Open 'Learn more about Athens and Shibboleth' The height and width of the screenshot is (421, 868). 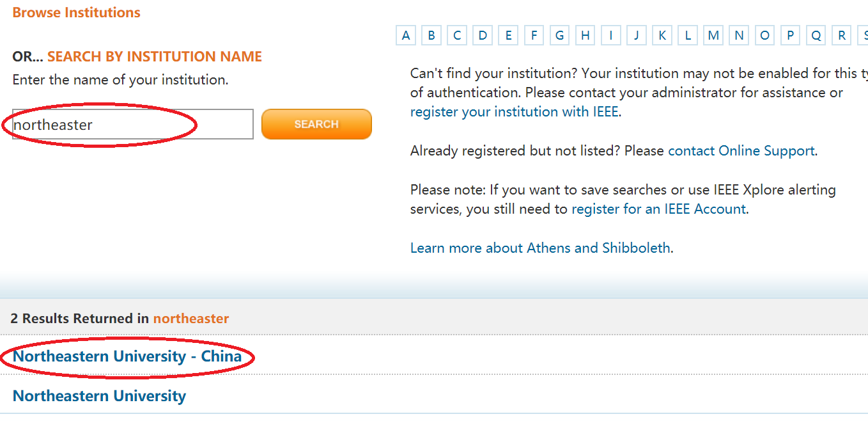(541, 248)
